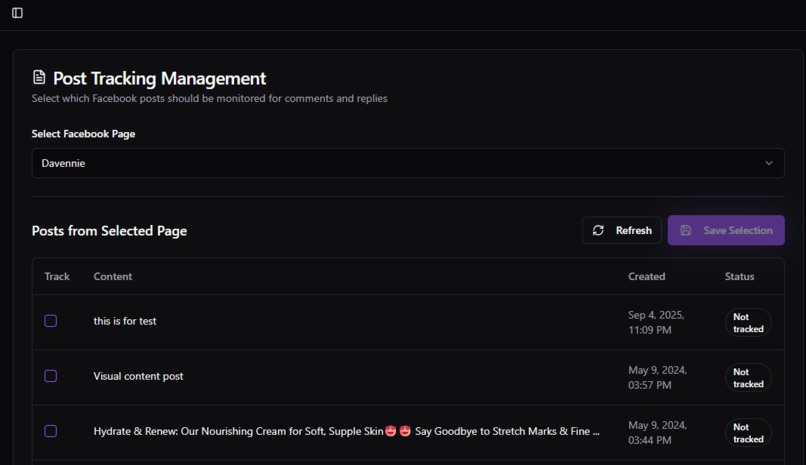The height and width of the screenshot is (465, 806).
Task: Check Track box for 'this is for test'
Action: pyautogui.click(x=50, y=321)
